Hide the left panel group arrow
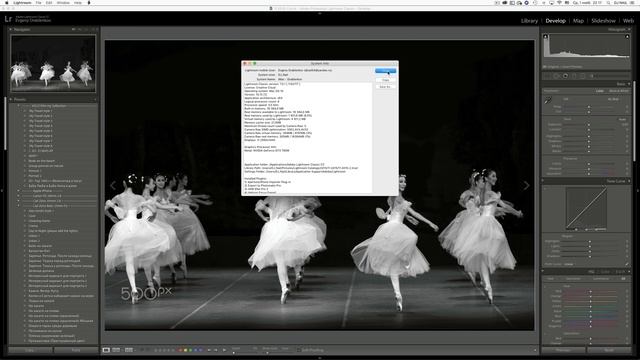Image resolution: width=640 pixels, height=360 pixels. [2, 191]
